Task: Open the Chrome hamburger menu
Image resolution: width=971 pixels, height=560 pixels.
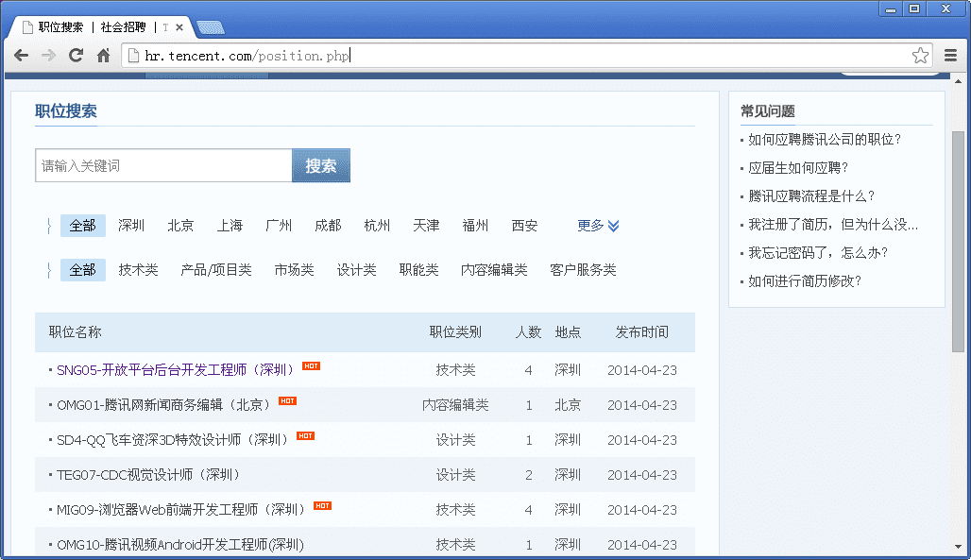Action: [950, 55]
